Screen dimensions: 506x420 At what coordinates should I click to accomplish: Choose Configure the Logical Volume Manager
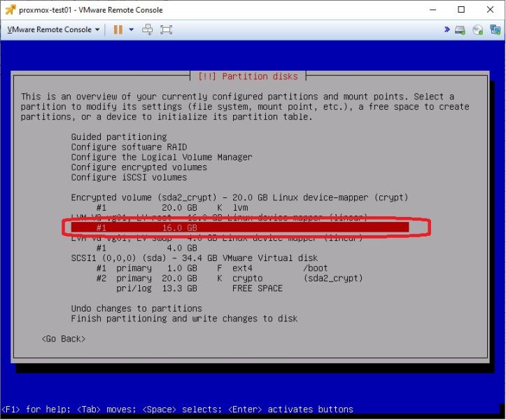(162, 157)
